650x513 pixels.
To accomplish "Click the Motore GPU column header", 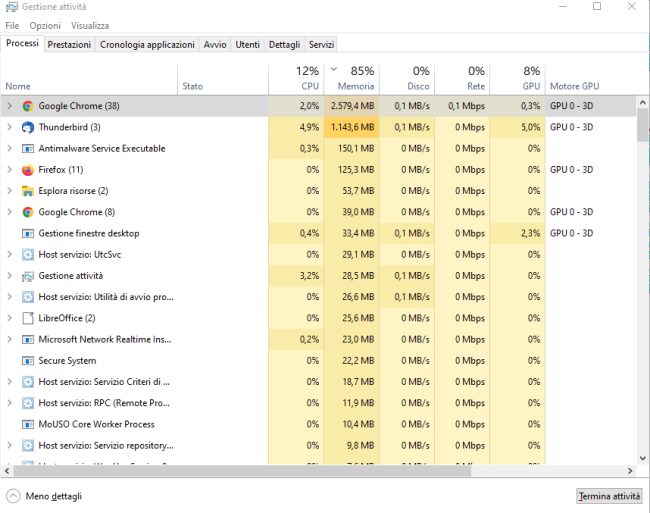I will click(x=590, y=79).
